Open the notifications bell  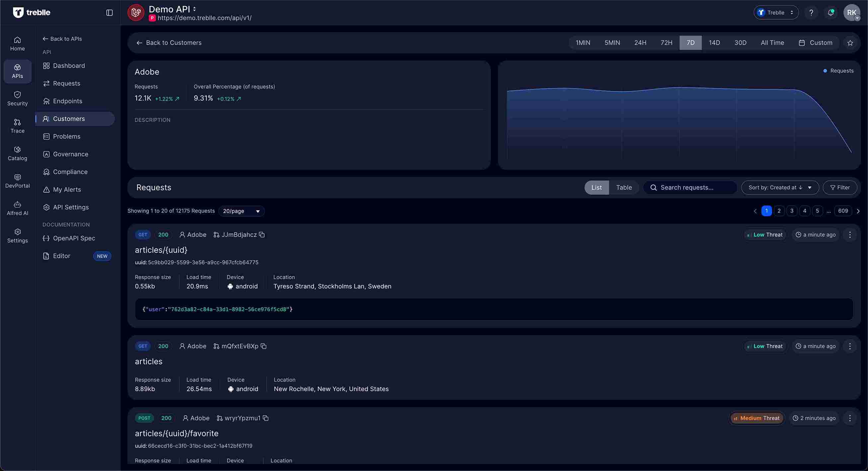[x=831, y=13]
